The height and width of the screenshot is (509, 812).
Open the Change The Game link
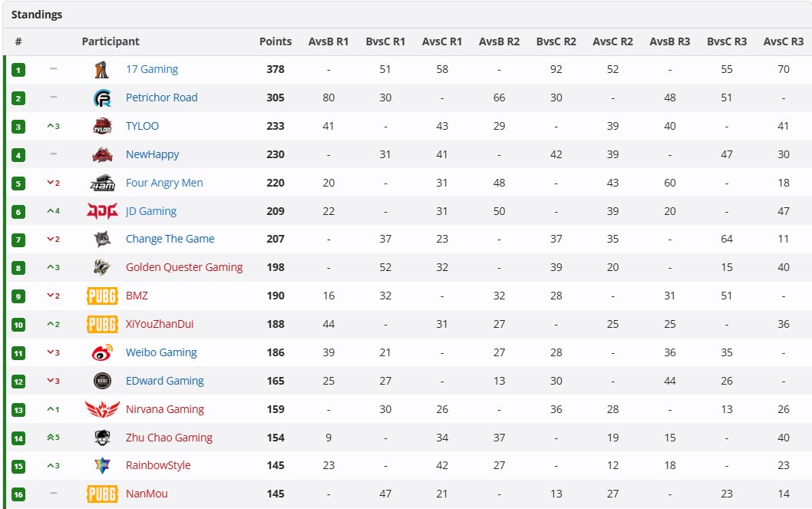coord(170,240)
